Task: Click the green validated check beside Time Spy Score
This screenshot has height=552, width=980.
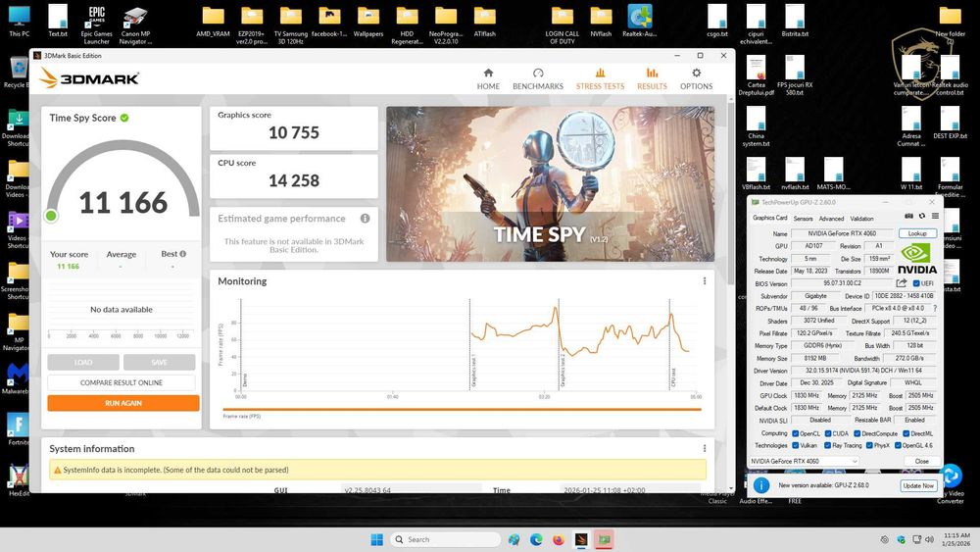Action: (124, 118)
